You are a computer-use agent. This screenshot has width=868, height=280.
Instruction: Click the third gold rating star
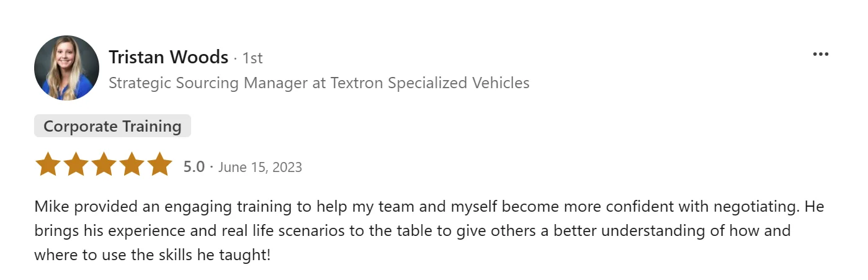[104, 165]
